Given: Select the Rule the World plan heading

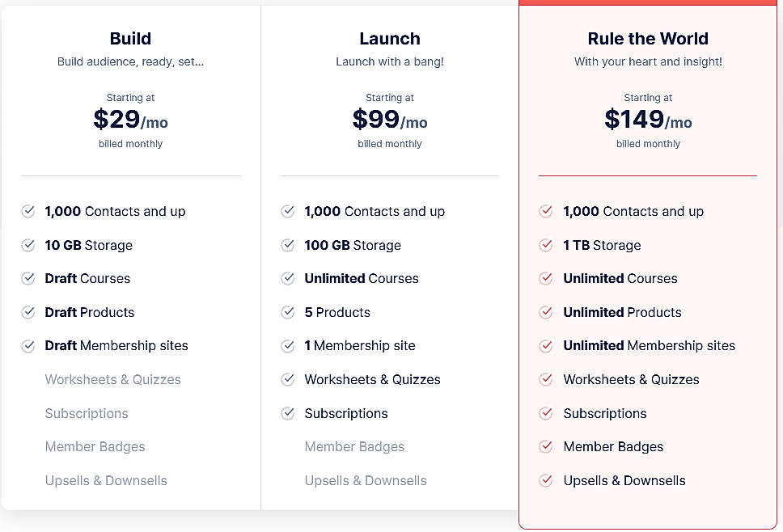Looking at the screenshot, I should (648, 39).
